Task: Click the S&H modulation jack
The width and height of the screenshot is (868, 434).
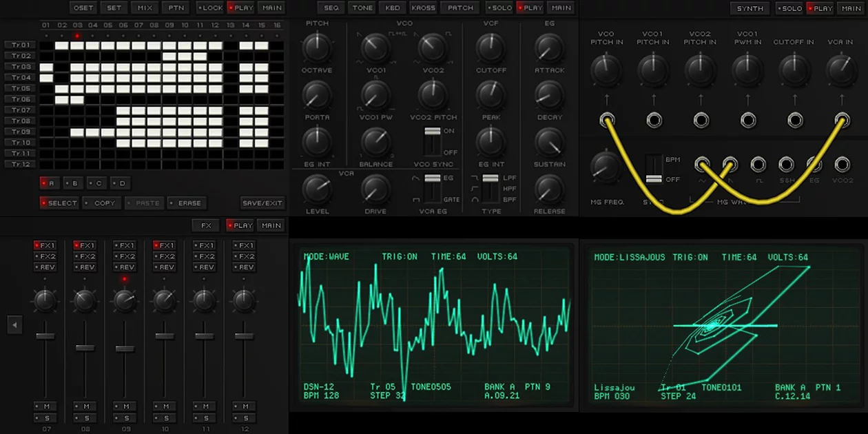Action: (x=786, y=165)
